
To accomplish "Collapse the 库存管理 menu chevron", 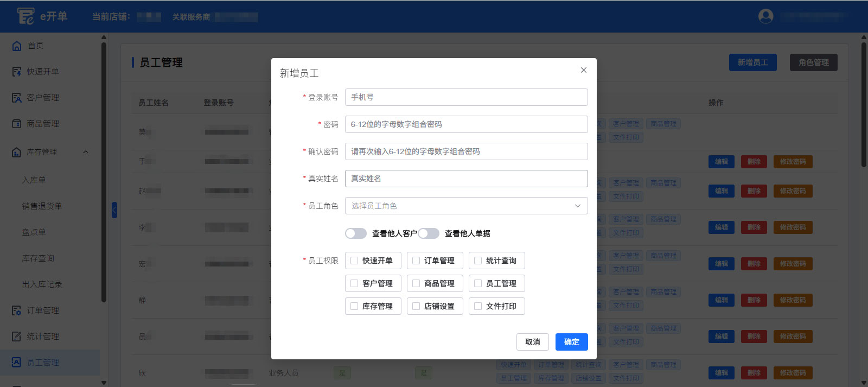I will (x=85, y=152).
